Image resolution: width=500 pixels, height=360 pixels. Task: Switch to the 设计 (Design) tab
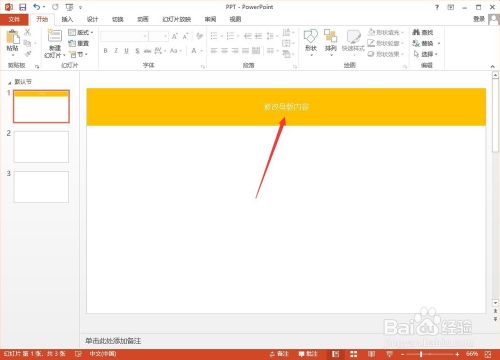[92, 19]
